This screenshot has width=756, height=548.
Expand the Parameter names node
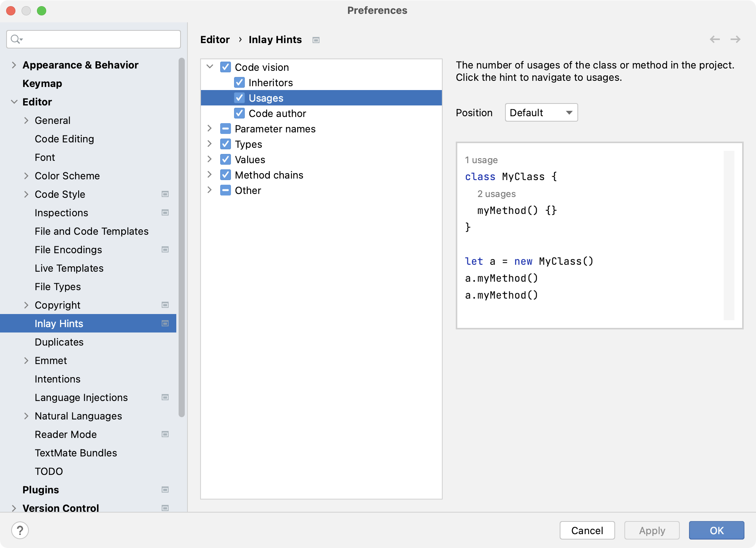point(210,129)
